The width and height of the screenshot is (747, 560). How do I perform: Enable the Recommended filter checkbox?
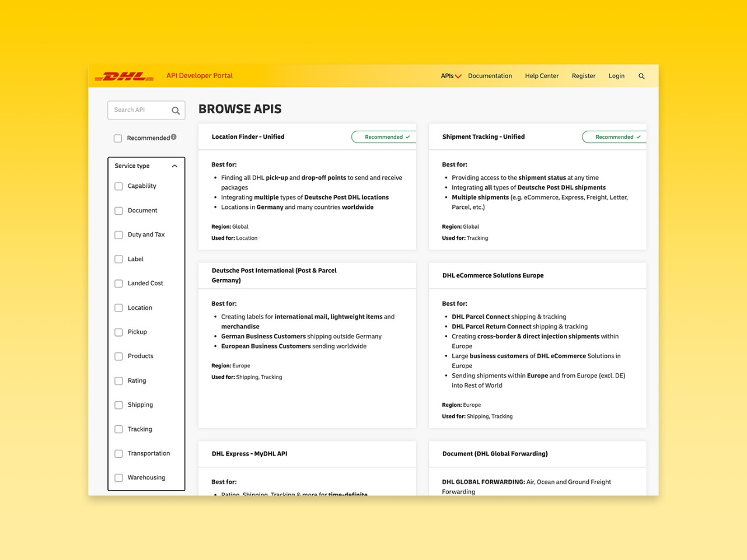coord(117,138)
